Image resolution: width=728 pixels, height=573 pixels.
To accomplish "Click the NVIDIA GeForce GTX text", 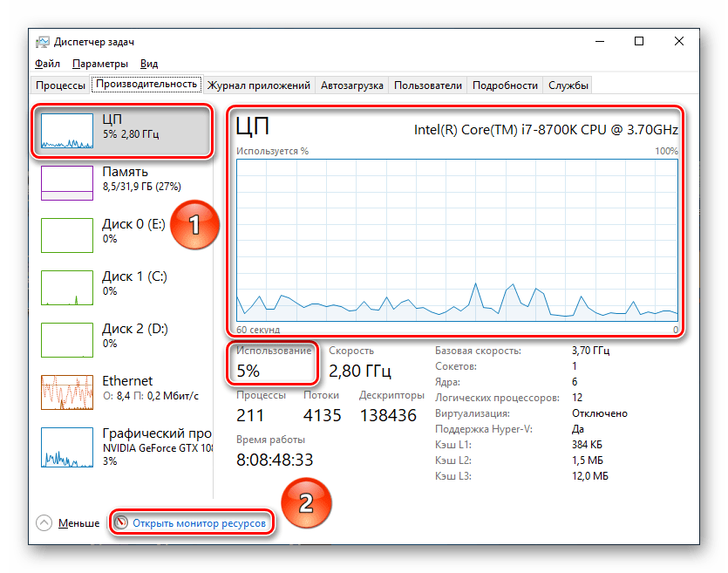I will point(158,448).
